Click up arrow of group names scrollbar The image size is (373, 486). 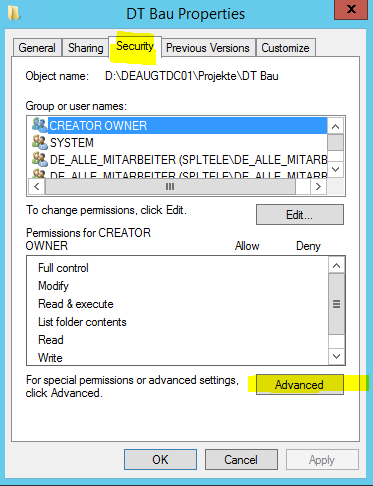pyautogui.click(x=336, y=126)
